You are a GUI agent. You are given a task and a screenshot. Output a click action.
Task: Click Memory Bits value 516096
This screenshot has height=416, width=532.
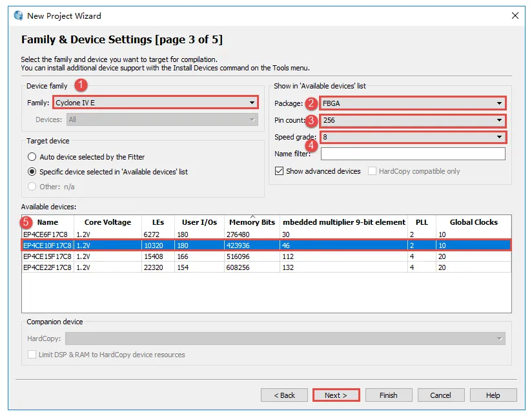click(x=238, y=256)
